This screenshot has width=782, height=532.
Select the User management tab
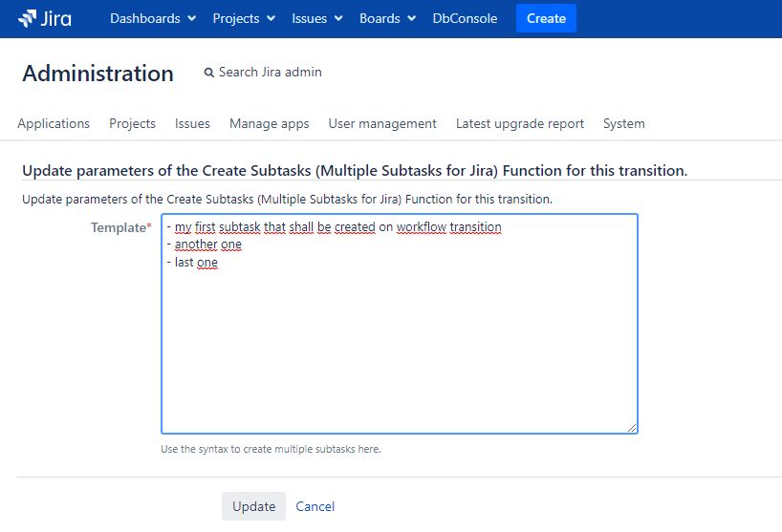coord(382,123)
